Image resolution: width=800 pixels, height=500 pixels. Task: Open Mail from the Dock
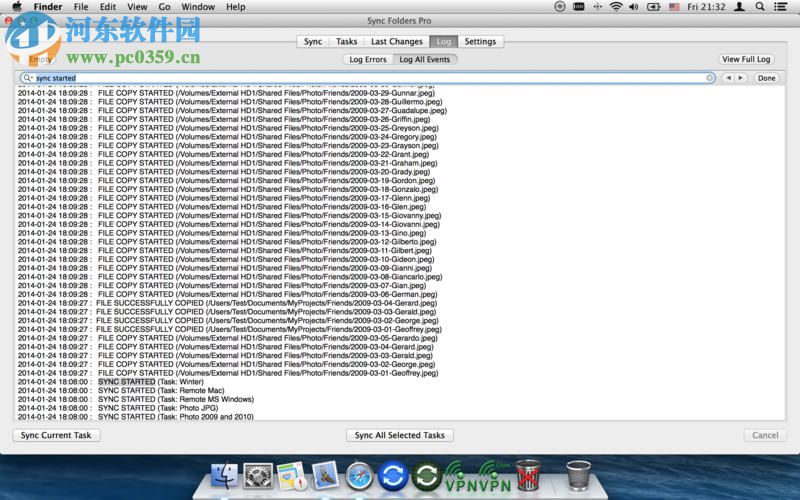pos(325,475)
